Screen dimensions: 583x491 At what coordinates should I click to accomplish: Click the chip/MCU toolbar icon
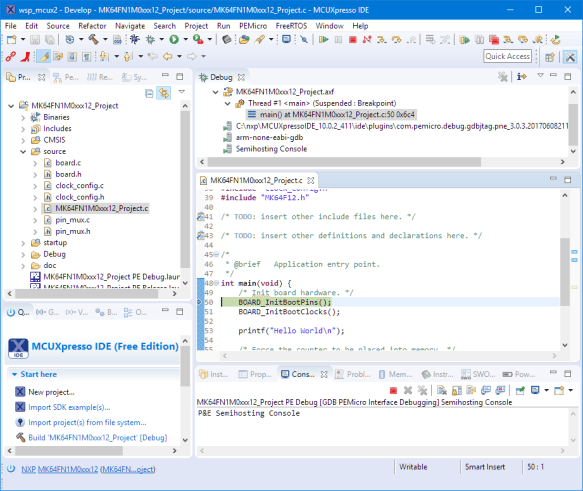click(x=226, y=39)
